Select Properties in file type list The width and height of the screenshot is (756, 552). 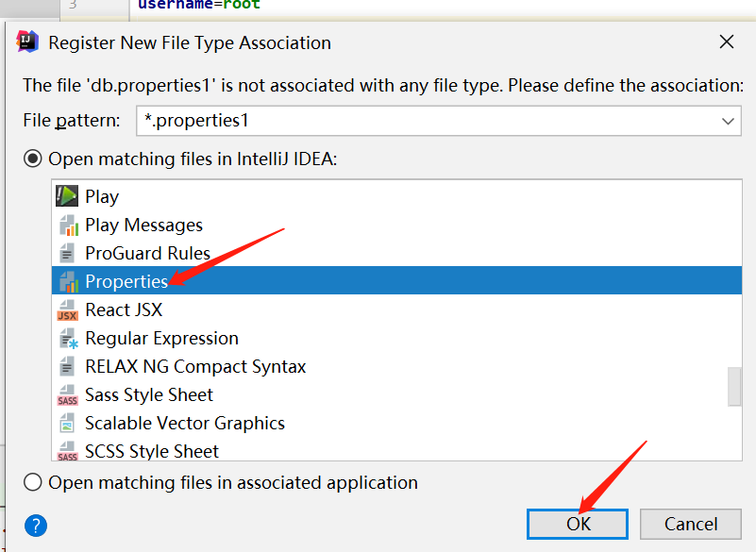[x=126, y=281]
